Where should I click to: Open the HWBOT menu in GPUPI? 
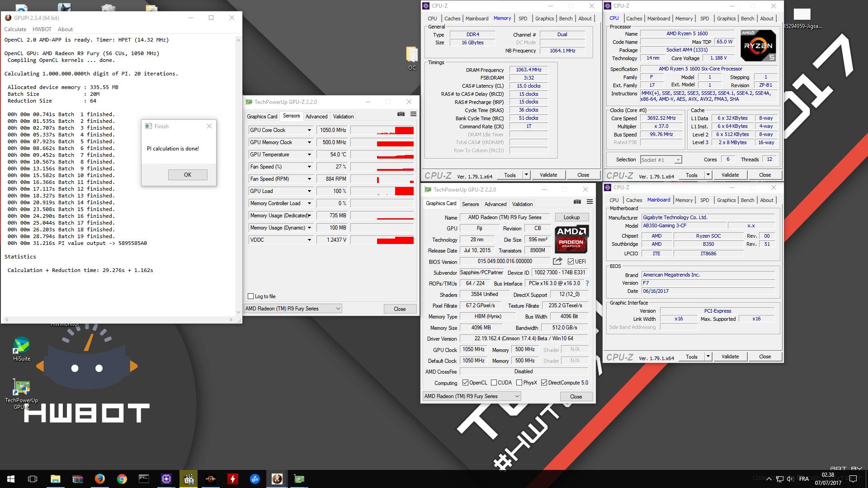click(42, 29)
